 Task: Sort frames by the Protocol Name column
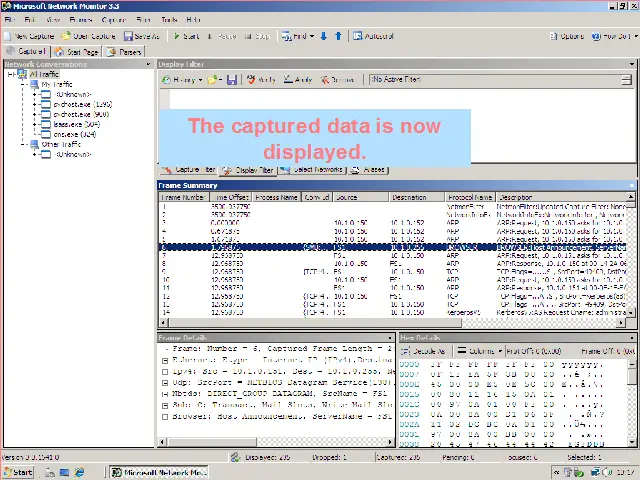(470, 197)
